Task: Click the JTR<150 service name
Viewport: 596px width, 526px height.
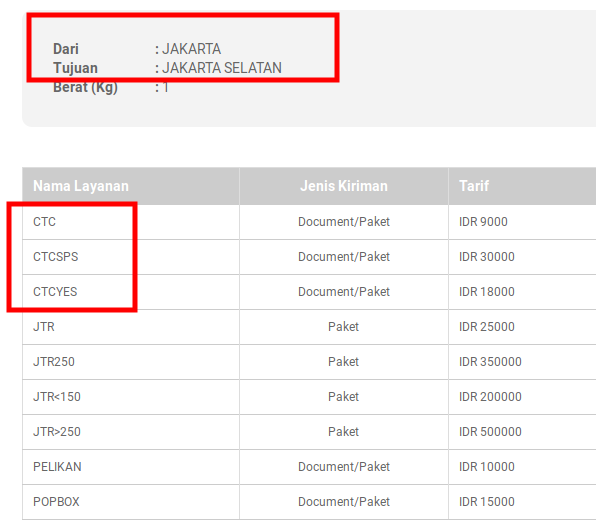Action: (57, 397)
